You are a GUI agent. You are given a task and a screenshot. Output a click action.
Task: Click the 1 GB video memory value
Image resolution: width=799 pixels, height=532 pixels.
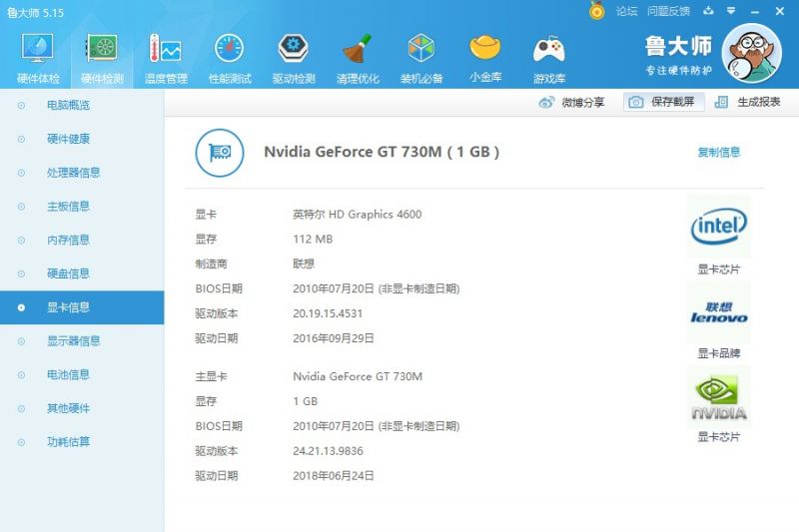pos(305,401)
